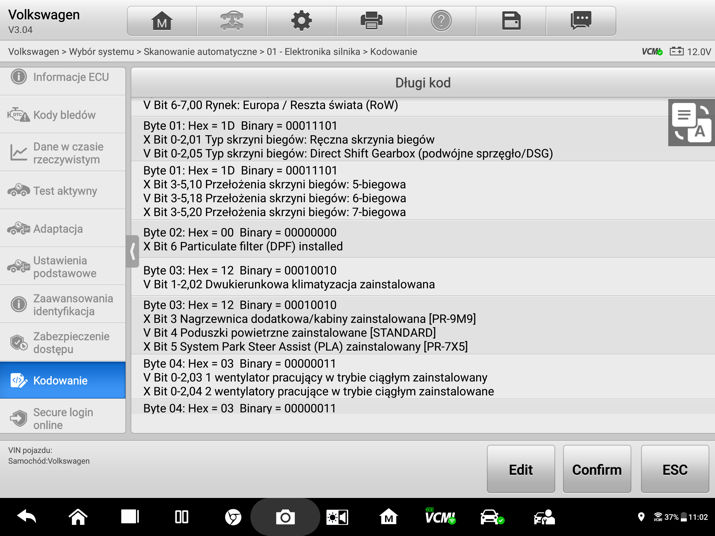715x536 pixels.
Task: Select Poduszki powietrzne zainstalowane [STANDARD] row
Action: point(290,333)
